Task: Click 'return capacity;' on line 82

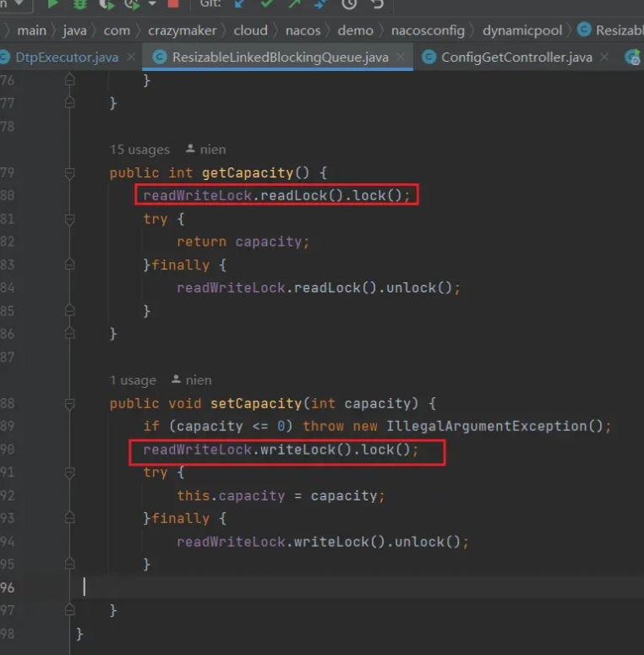Action: click(243, 242)
